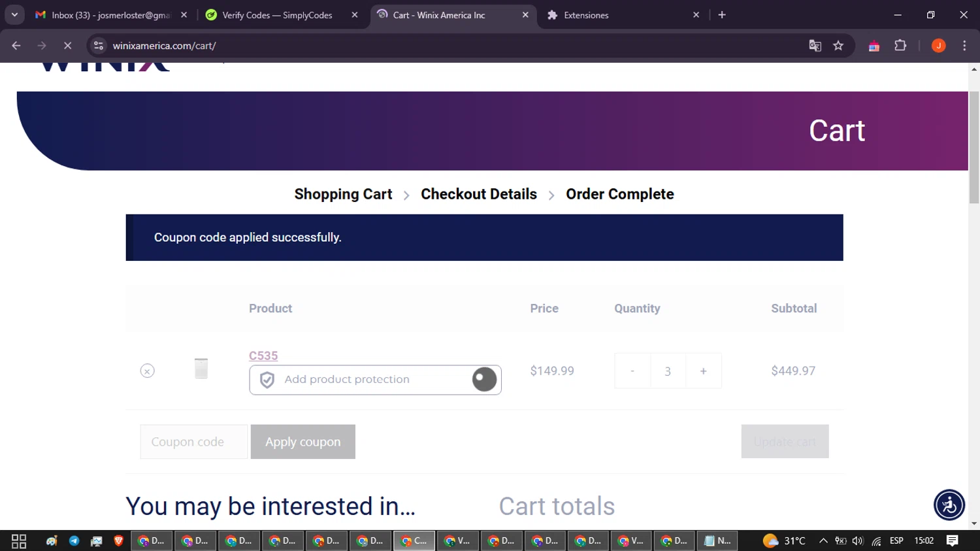Click the quantity field showing 3

[x=668, y=371]
